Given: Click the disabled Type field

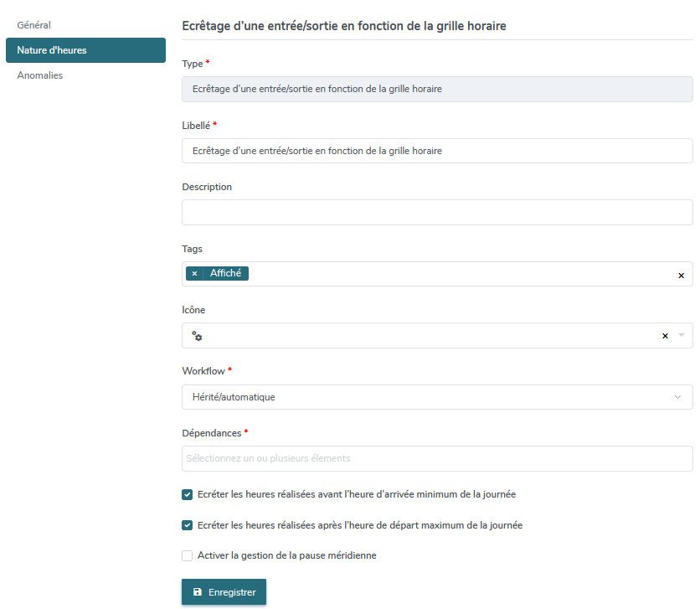Looking at the screenshot, I should 437,90.
